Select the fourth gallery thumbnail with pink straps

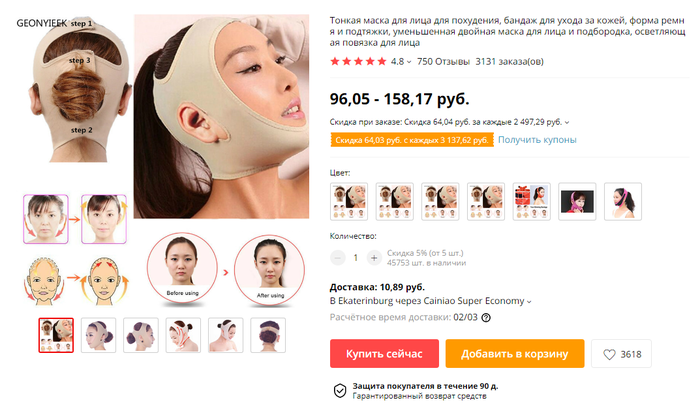pos(183,335)
